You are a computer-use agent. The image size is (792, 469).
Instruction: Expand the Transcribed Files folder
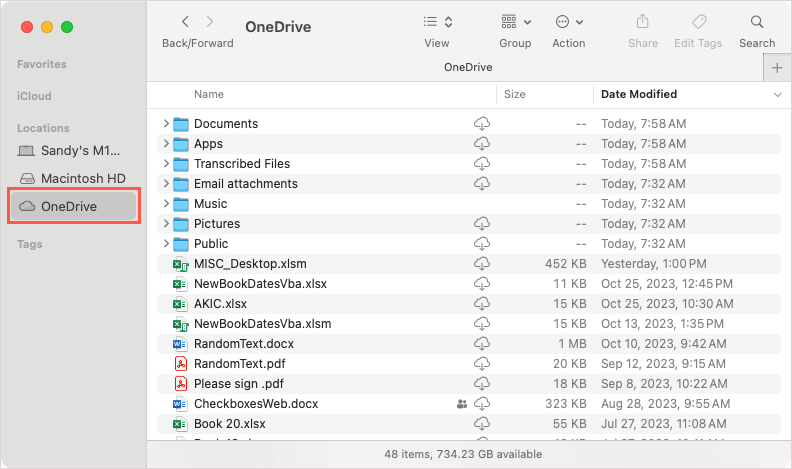point(166,164)
